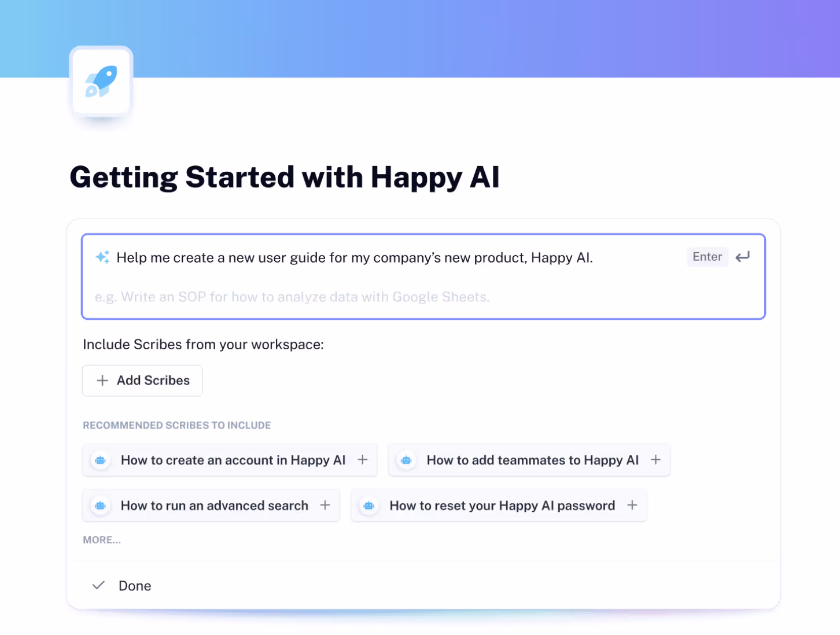Click the return arrow icon beside Enter

(x=742, y=257)
